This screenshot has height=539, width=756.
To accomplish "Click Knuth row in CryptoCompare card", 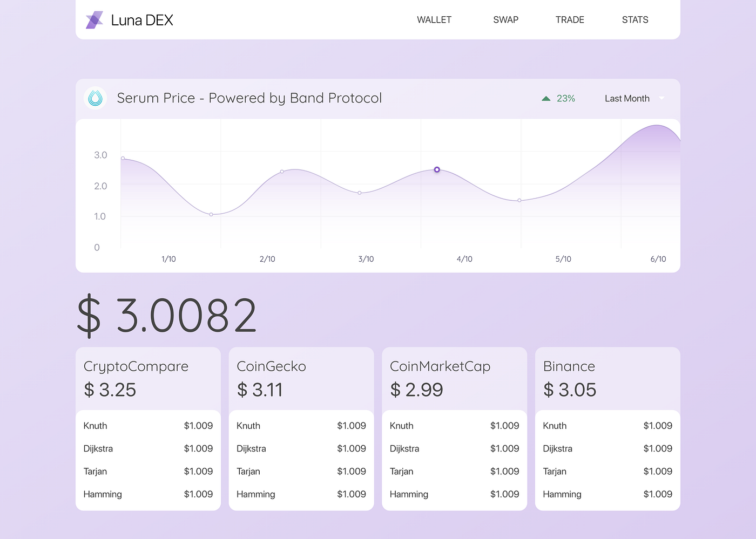I will click(x=148, y=426).
